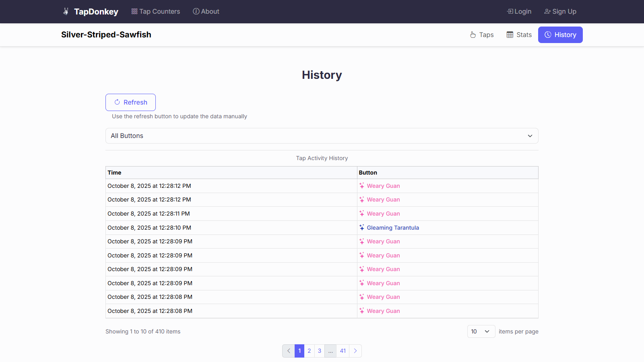The width and height of the screenshot is (644, 362).
Task: Click sparkle icon in the 12:28:10 PM row
Action: pos(362,227)
